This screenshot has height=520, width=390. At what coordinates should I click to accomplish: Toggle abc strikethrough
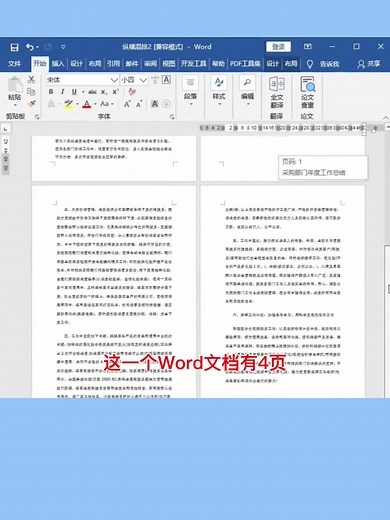[93, 92]
